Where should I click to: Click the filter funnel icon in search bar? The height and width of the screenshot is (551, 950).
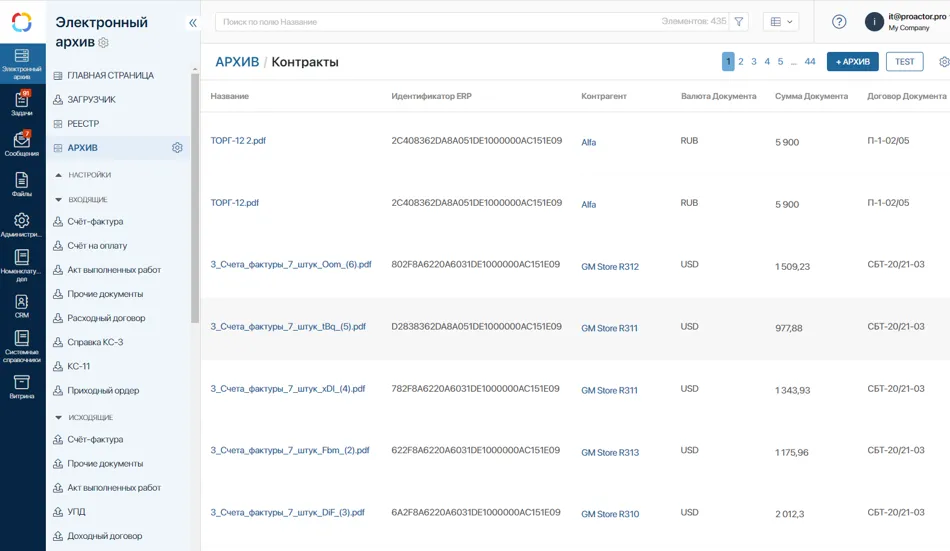point(738,21)
